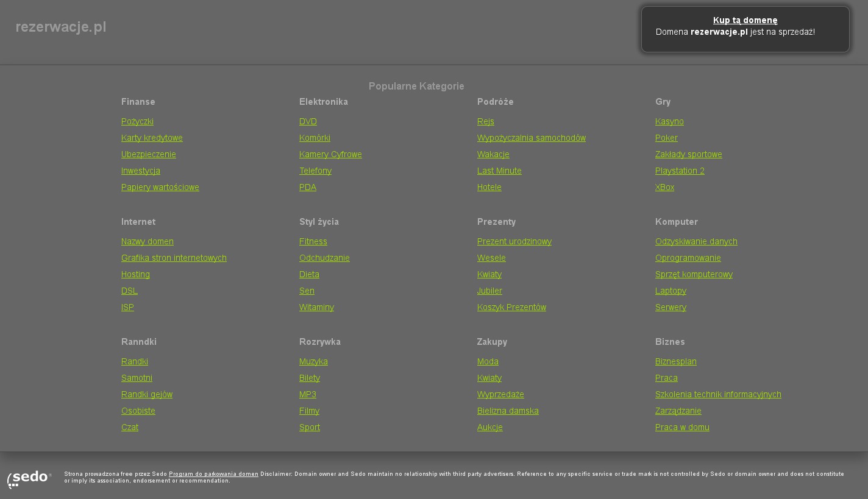Open the Kasyno games link

(669, 121)
